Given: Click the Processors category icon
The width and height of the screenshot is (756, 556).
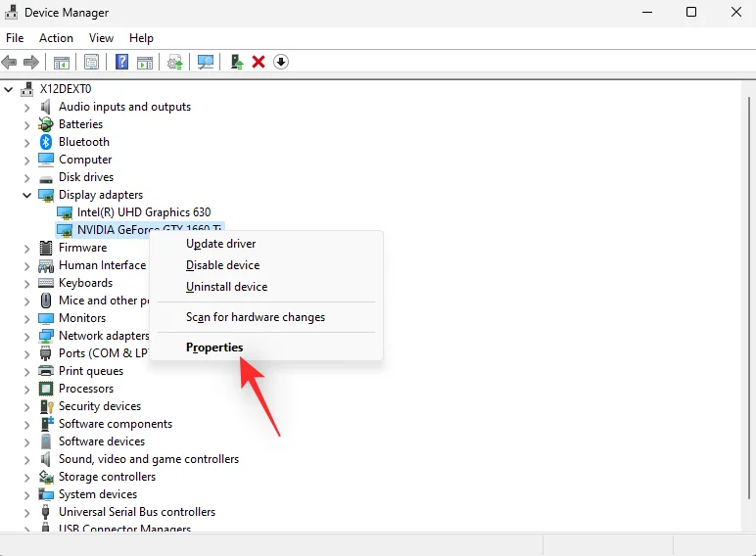Looking at the screenshot, I should click(46, 389).
